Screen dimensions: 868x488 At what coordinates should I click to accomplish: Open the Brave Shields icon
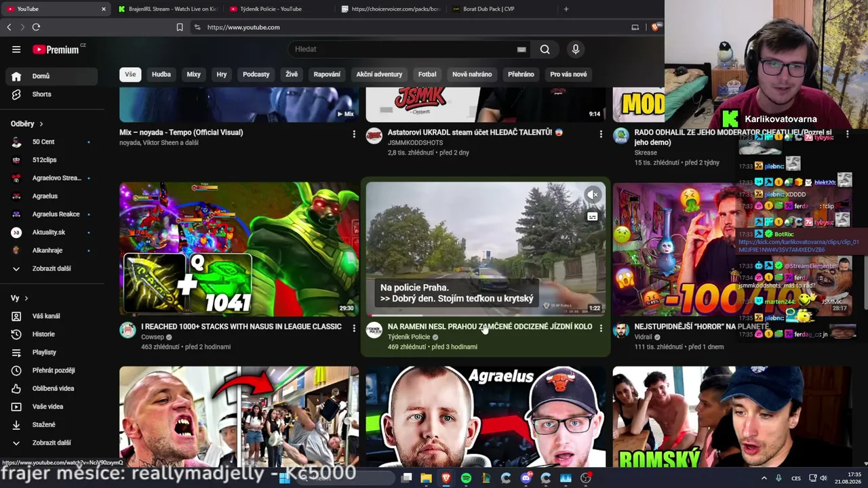(x=656, y=27)
